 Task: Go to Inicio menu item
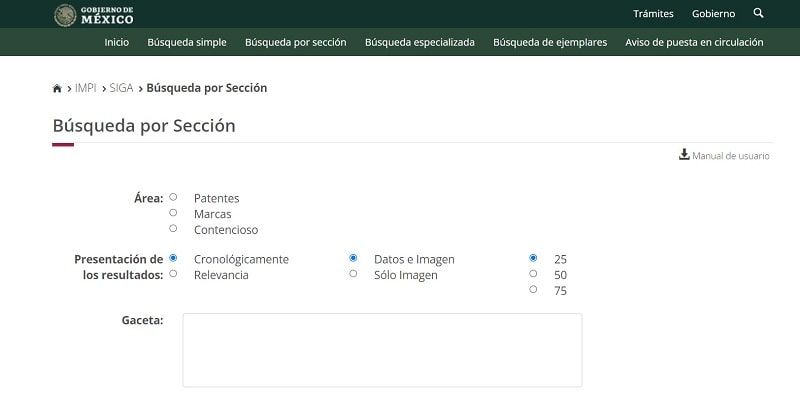click(117, 42)
